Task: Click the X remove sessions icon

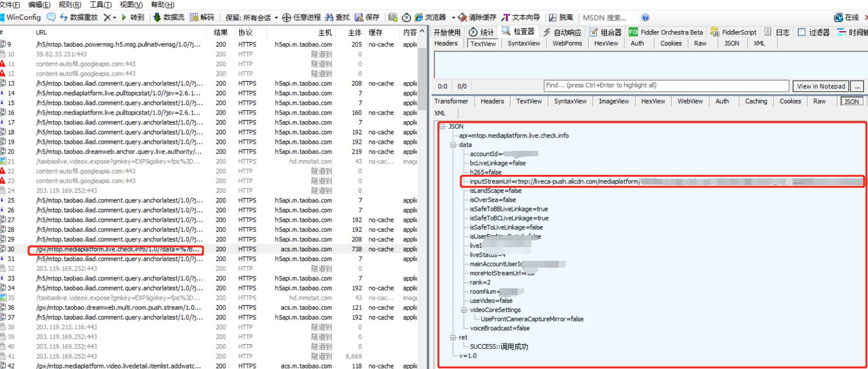Action: pyautogui.click(x=107, y=17)
